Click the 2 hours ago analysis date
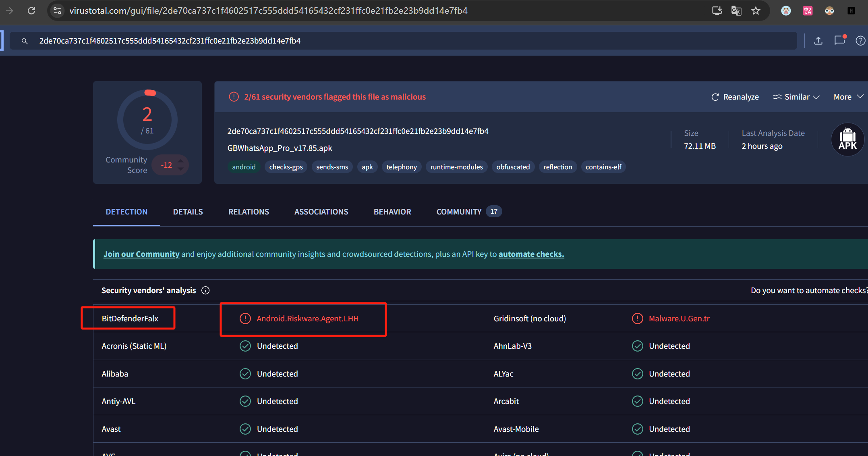Viewport: 868px width, 456px height. pyautogui.click(x=762, y=146)
